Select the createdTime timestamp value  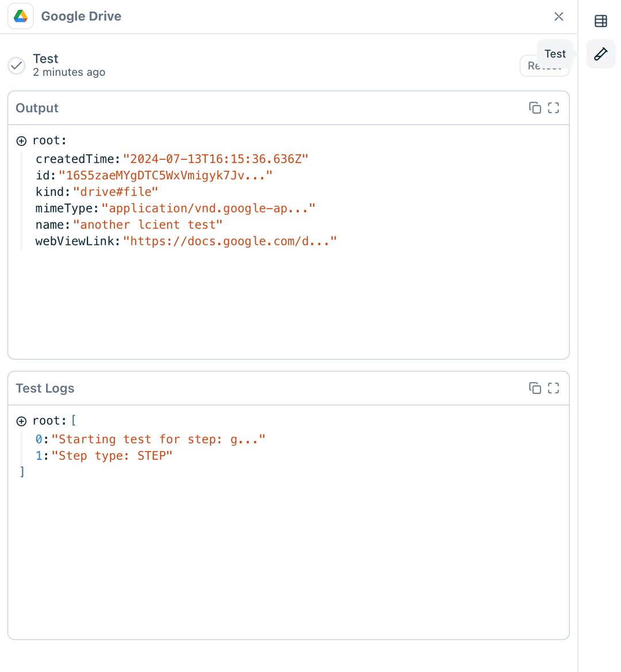216,159
